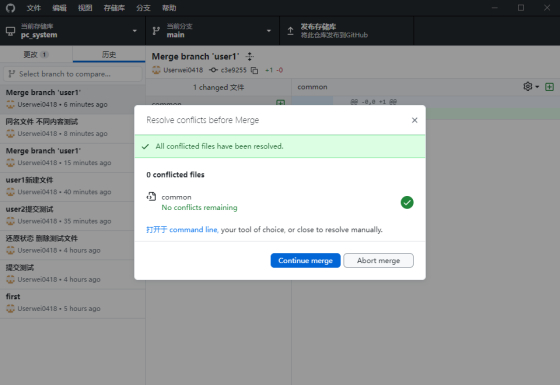Click the commit hash c3e9255

pos(234,70)
